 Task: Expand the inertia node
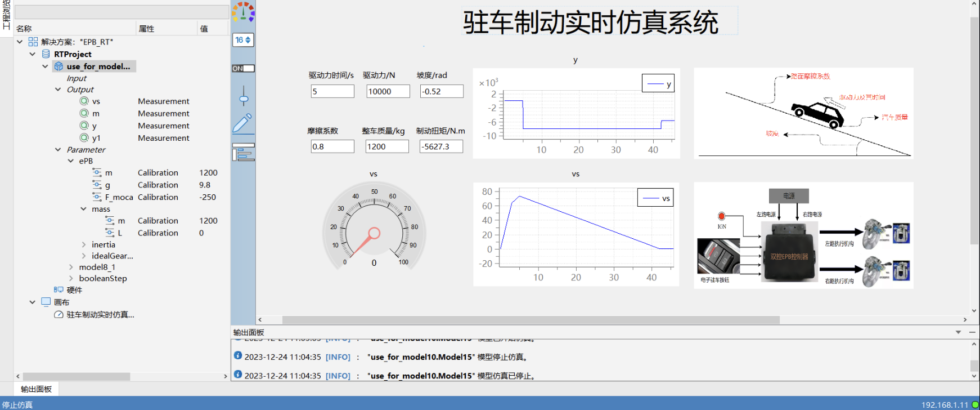pos(84,244)
